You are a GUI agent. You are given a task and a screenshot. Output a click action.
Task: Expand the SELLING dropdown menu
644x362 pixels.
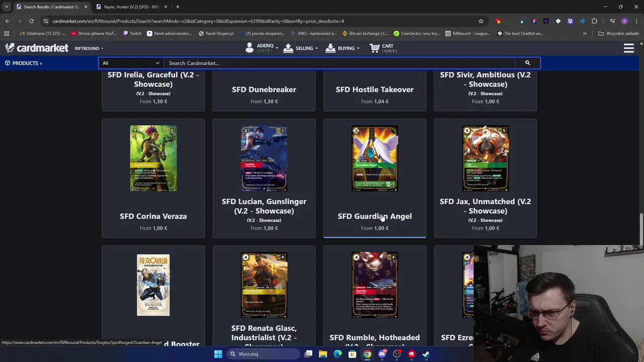(x=301, y=48)
